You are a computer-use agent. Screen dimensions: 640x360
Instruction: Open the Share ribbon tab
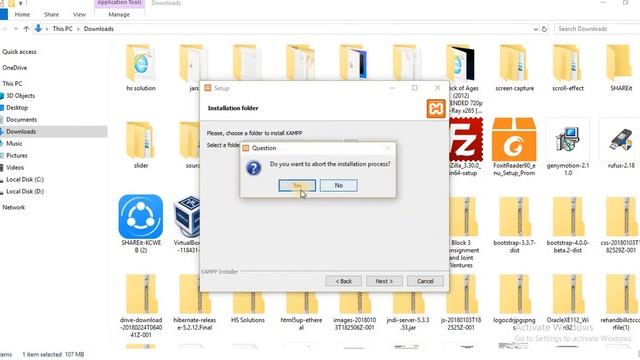pyautogui.click(x=51, y=14)
